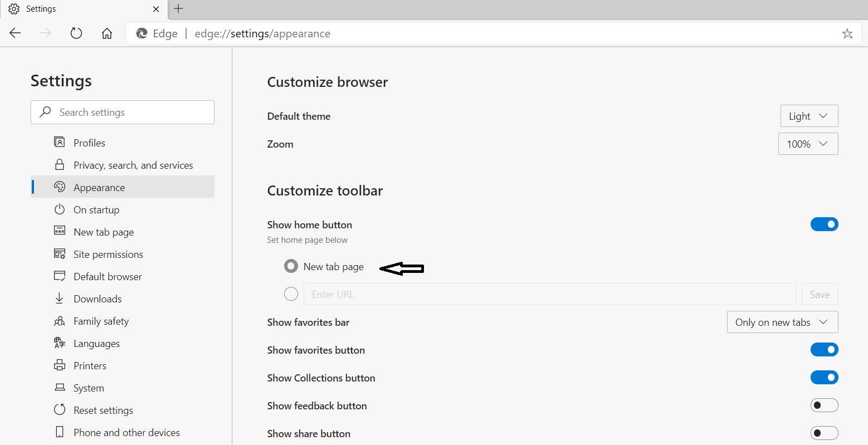Open the Show favorites bar dropdown
868x445 pixels.
click(x=782, y=322)
